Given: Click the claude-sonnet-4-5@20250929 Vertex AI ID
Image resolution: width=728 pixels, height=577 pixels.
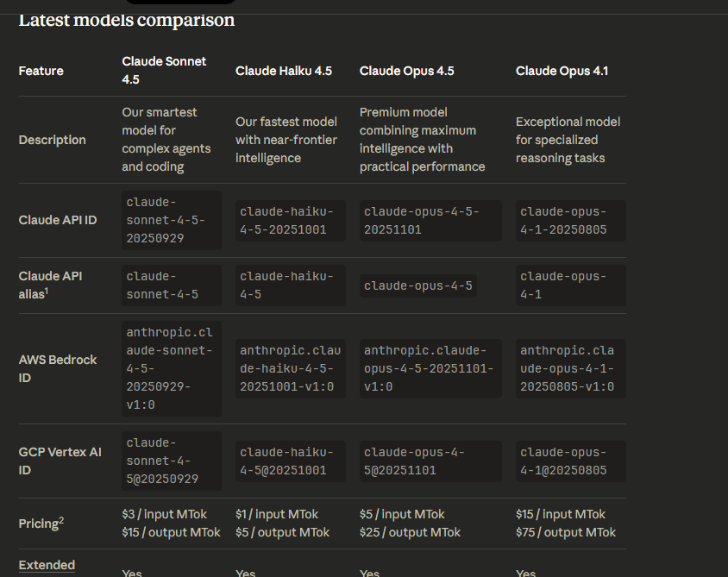Looking at the screenshot, I should (x=171, y=461).
